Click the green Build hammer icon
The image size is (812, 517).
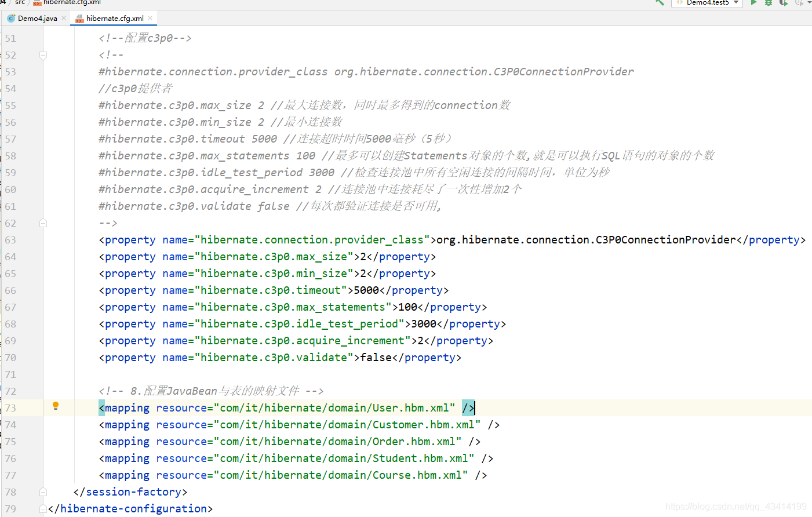pyautogui.click(x=660, y=2)
